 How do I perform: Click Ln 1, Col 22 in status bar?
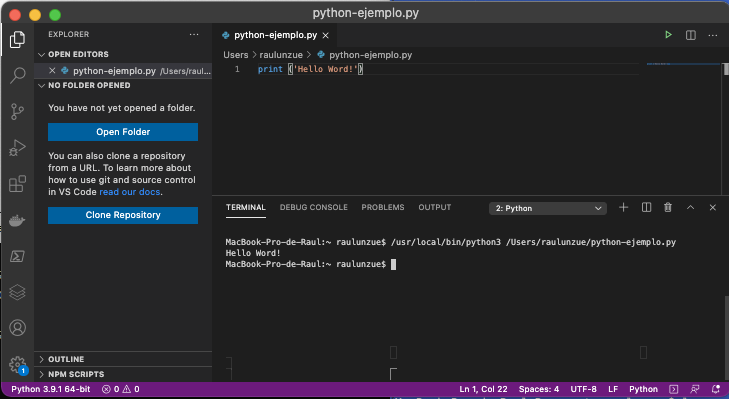point(483,389)
